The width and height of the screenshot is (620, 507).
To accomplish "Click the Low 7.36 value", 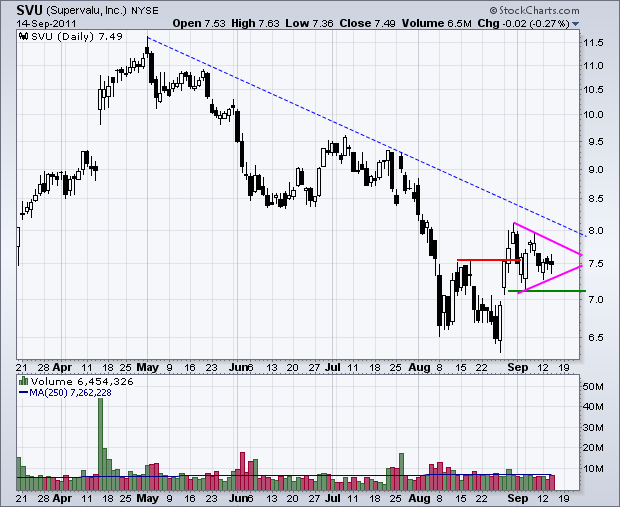I will [309, 23].
